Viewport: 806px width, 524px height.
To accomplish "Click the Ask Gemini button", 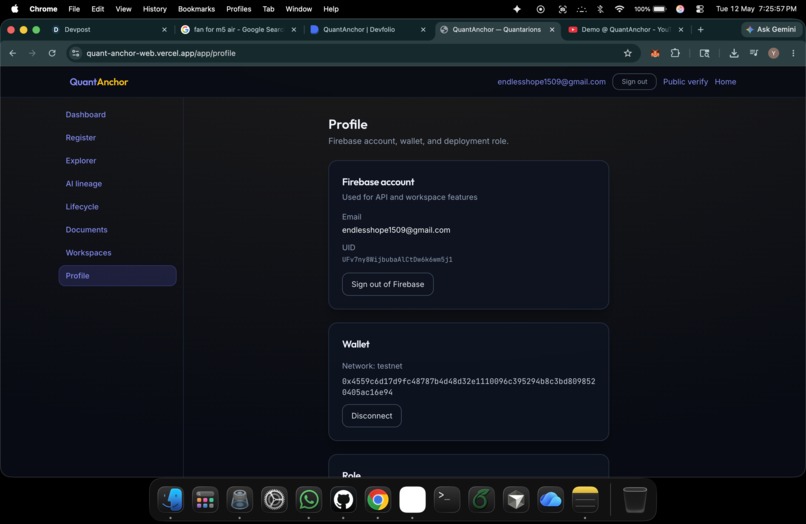I will click(x=771, y=29).
